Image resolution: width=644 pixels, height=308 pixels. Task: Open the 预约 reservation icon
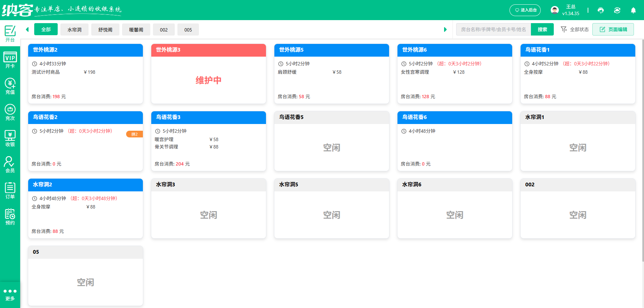point(10,216)
